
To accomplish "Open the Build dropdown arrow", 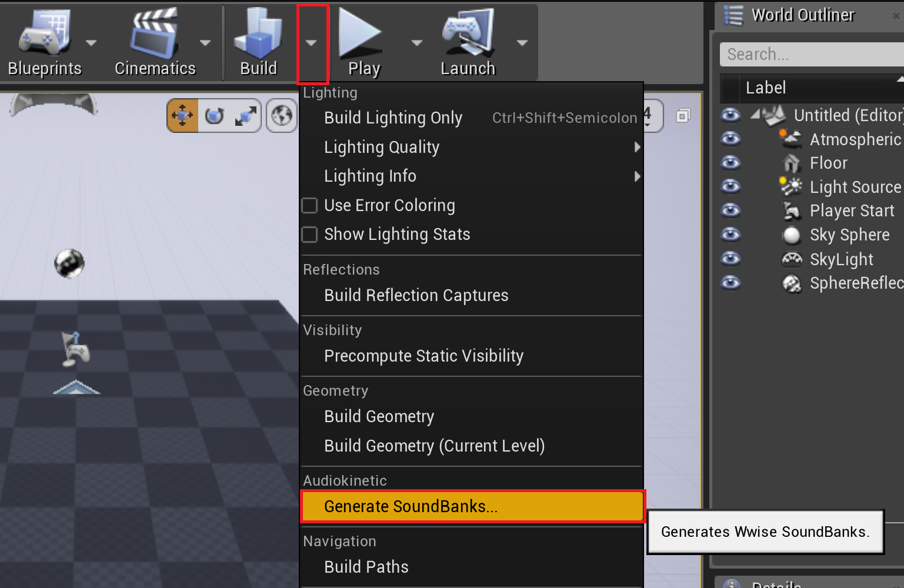I will click(x=312, y=43).
